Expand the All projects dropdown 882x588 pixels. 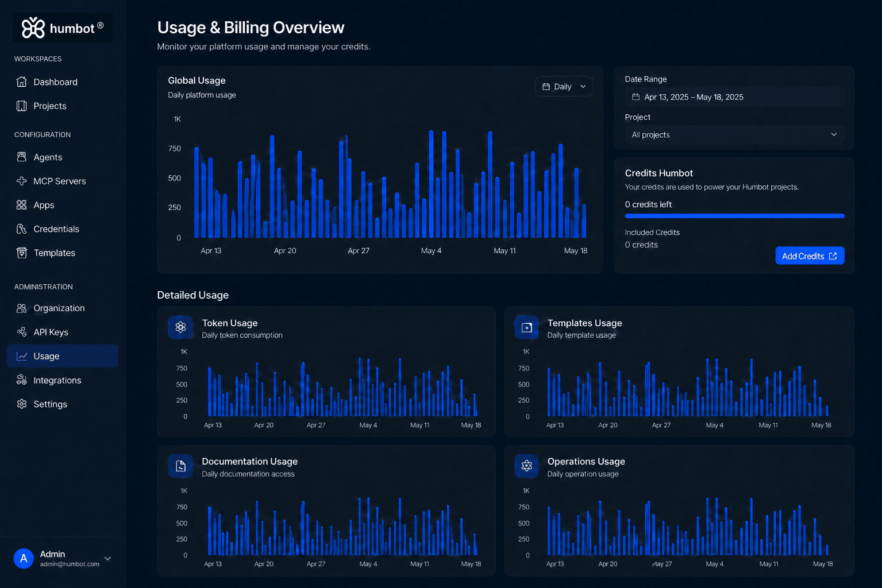[734, 135]
